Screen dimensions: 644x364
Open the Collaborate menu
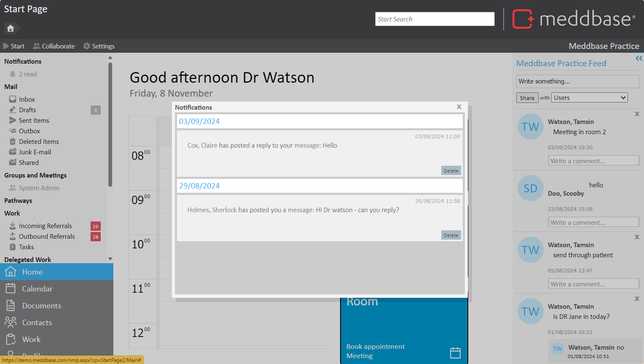pyautogui.click(x=54, y=46)
